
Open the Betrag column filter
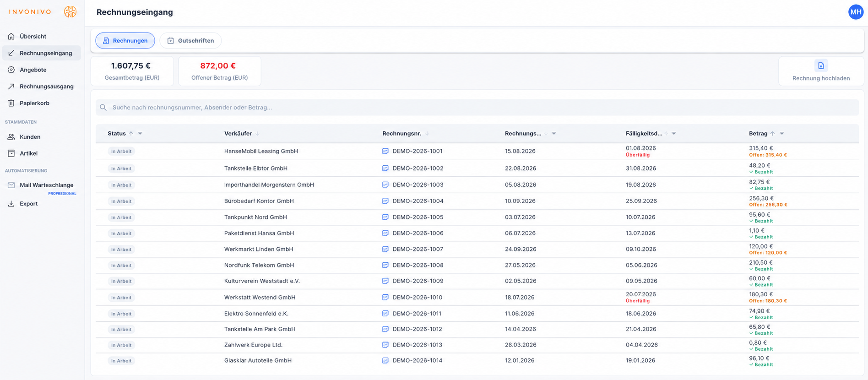(782, 134)
